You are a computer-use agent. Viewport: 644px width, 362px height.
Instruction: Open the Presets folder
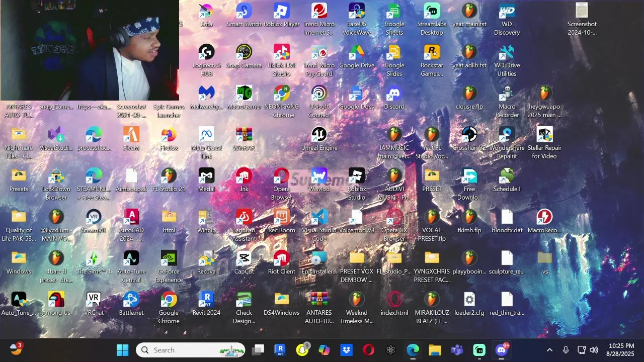point(19,180)
